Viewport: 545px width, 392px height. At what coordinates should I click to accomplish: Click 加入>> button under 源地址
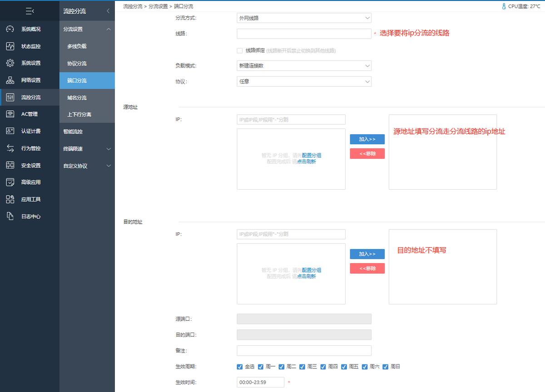(367, 139)
